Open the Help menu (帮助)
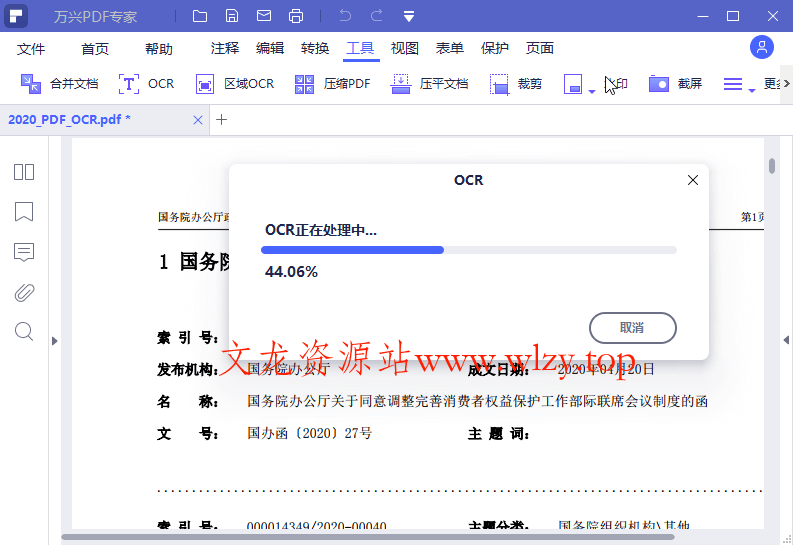The image size is (793, 545). 159,49
